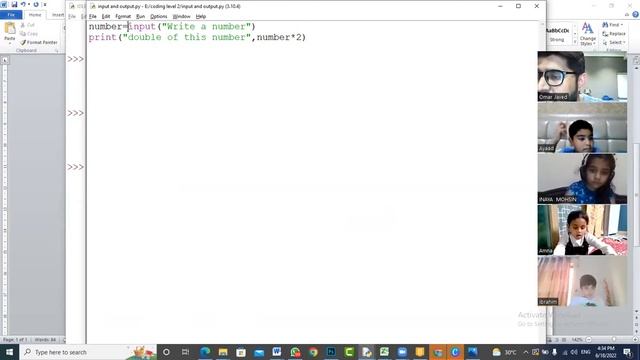Open Change Styles dropdown in Word
This screenshot has height=360, width=640.
click(x=587, y=34)
